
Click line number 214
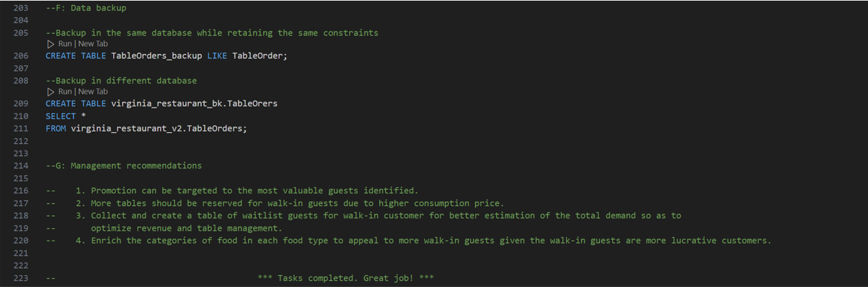pyautogui.click(x=21, y=166)
